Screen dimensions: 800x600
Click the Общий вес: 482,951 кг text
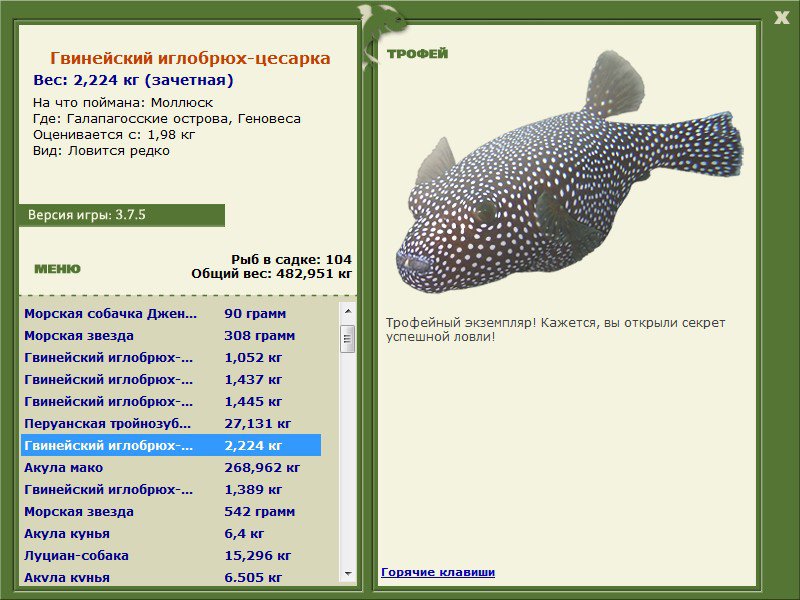[x=271, y=273]
